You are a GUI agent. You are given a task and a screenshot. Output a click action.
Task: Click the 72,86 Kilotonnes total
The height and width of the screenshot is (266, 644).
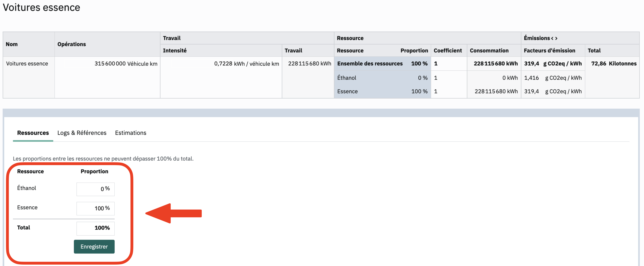click(x=614, y=64)
